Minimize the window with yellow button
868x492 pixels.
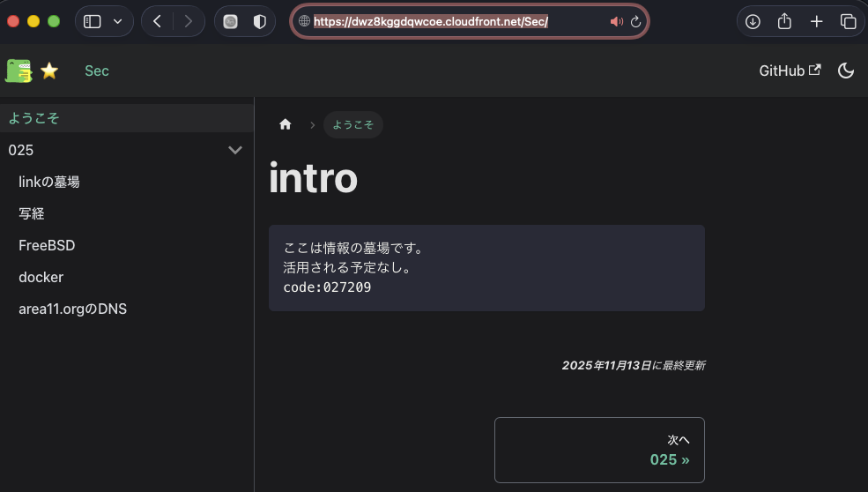(x=33, y=21)
